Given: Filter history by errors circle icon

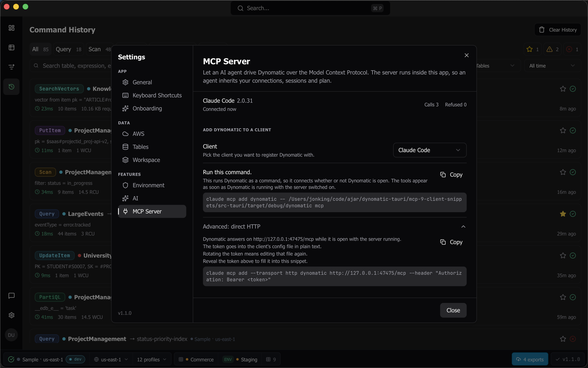Looking at the screenshot, I should [572, 49].
